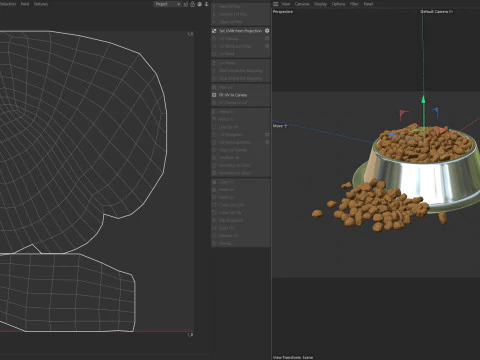The width and height of the screenshot is (480, 360).
Task: Choose Boundary to Circle command
Action: click(234, 165)
